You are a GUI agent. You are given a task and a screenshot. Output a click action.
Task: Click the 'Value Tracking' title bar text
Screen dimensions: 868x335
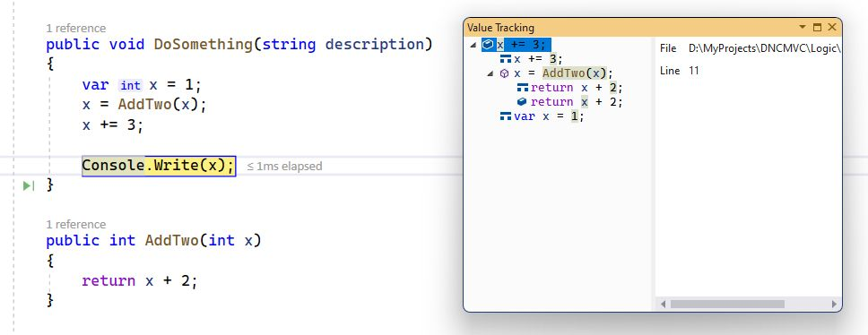[x=500, y=27]
